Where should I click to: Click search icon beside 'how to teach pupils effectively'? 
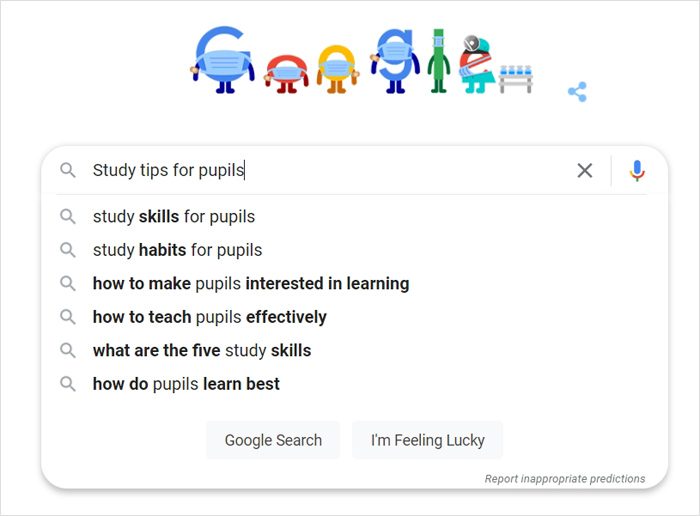click(x=68, y=317)
